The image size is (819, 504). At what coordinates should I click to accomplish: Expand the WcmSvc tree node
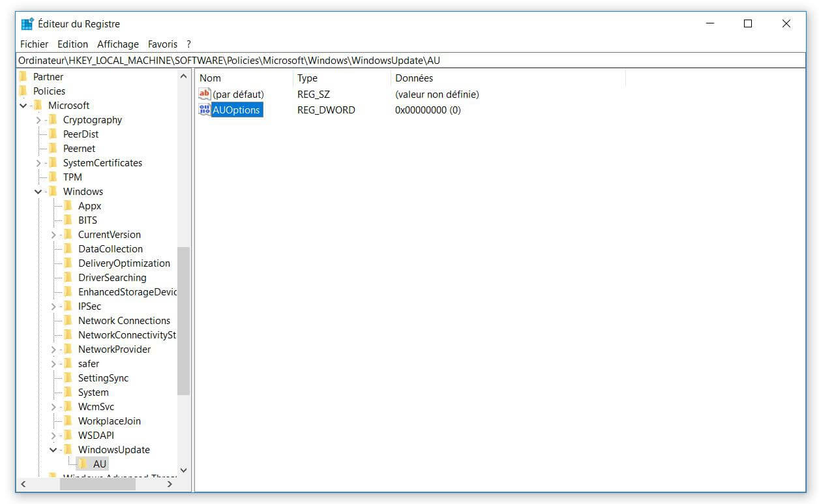click(53, 407)
